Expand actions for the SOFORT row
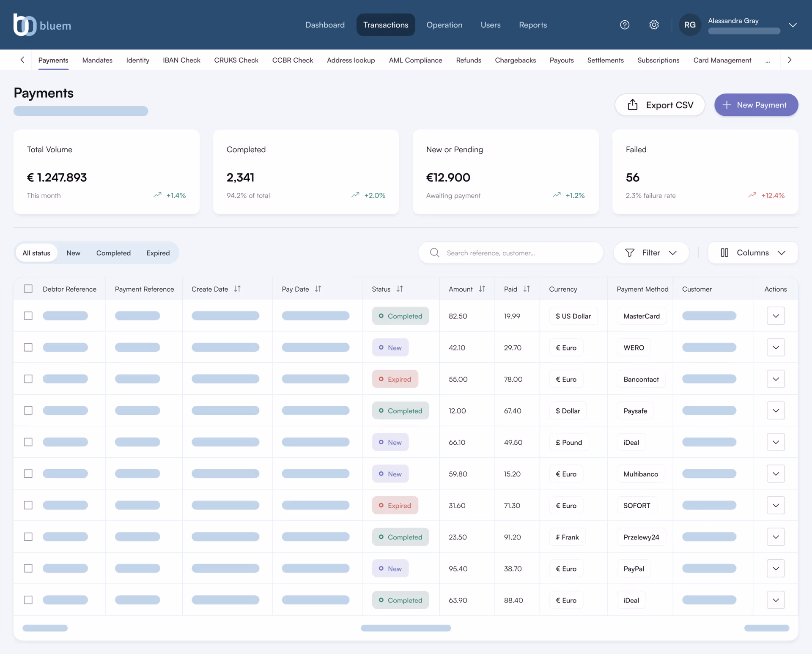Image resolution: width=812 pixels, height=654 pixels. [776, 505]
